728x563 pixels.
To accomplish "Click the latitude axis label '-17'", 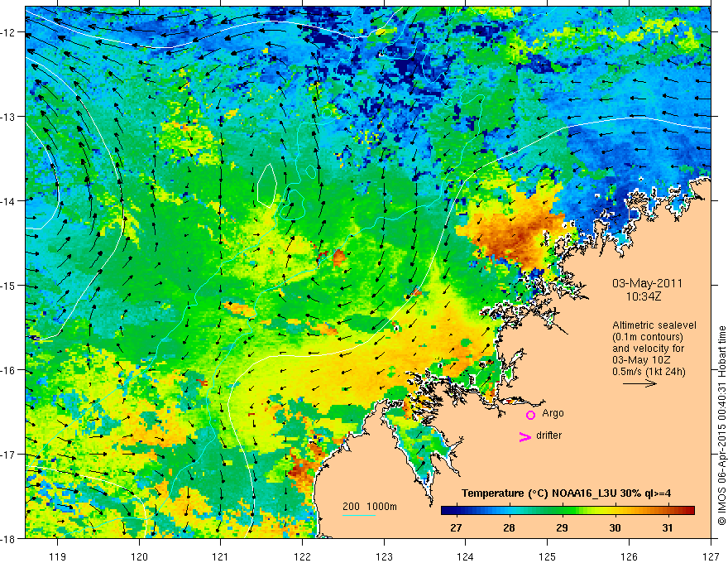I will (x=8, y=454).
